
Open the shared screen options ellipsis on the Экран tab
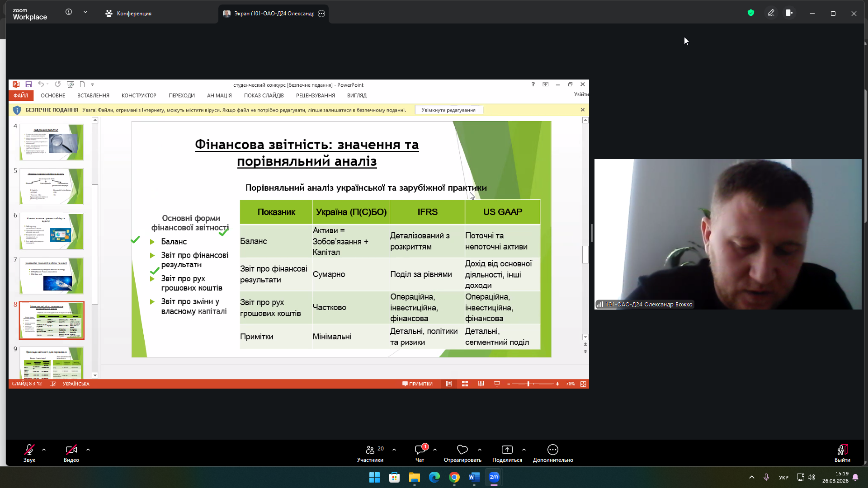coord(321,14)
